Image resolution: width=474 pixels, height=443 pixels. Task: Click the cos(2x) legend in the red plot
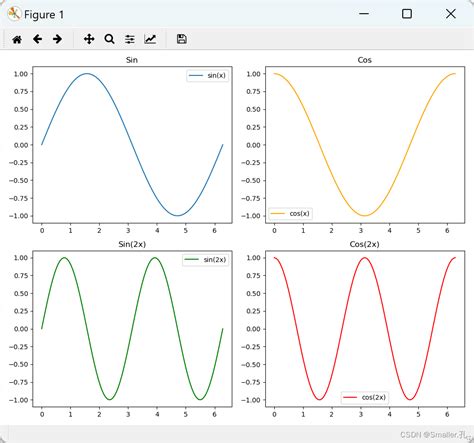pyautogui.click(x=365, y=397)
